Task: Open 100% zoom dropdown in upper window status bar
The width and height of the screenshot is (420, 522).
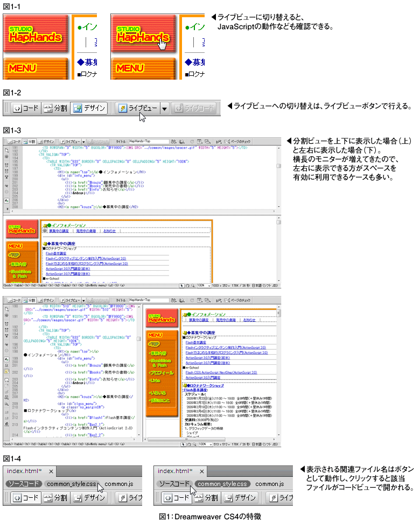Action: [x=204, y=286]
